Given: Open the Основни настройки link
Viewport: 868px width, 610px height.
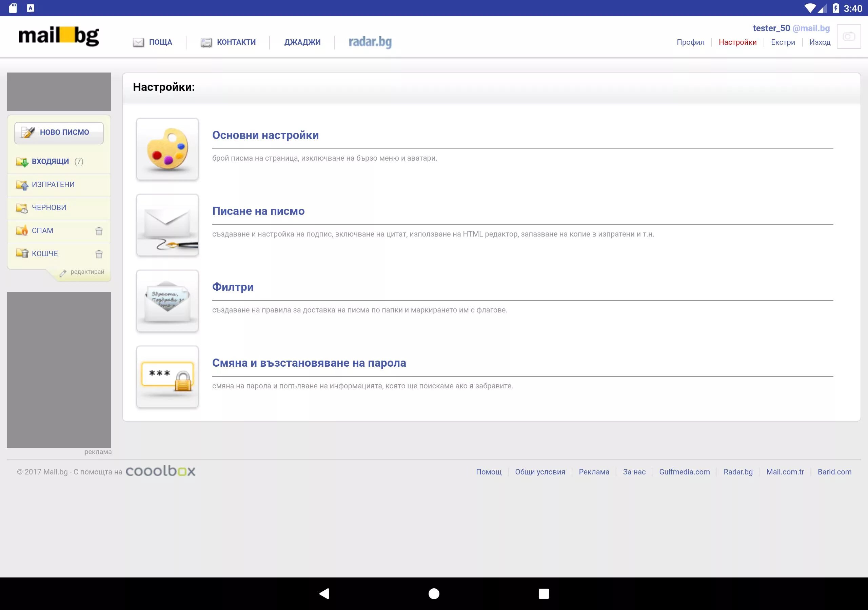Looking at the screenshot, I should pos(265,135).
